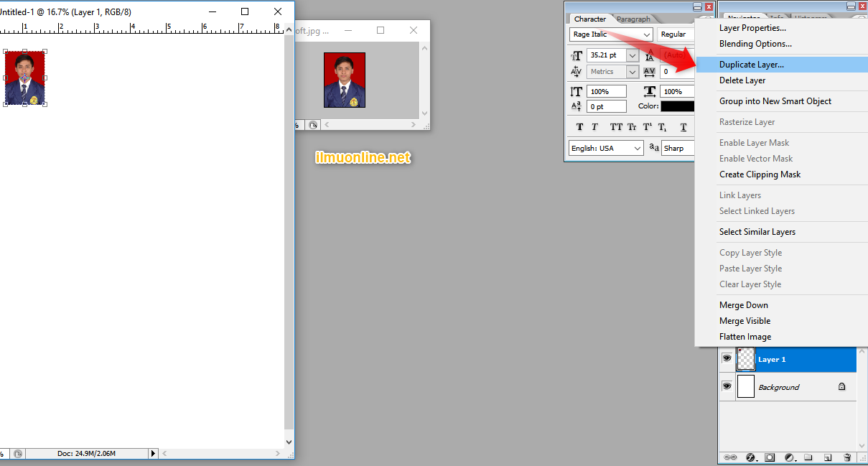This screenshot has height=466, width=868.
Task: Create a new group with folder icon
Action: 808,457
